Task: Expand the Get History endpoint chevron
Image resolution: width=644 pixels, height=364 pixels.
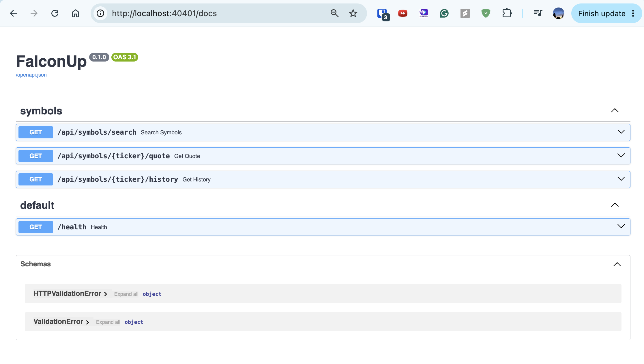Action: pos(621,179)
